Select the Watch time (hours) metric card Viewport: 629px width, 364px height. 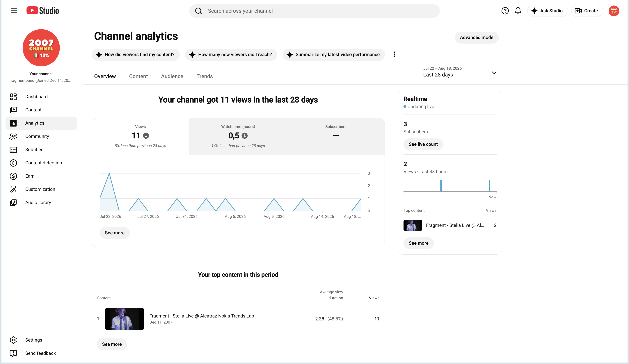(x=238, y=136)
